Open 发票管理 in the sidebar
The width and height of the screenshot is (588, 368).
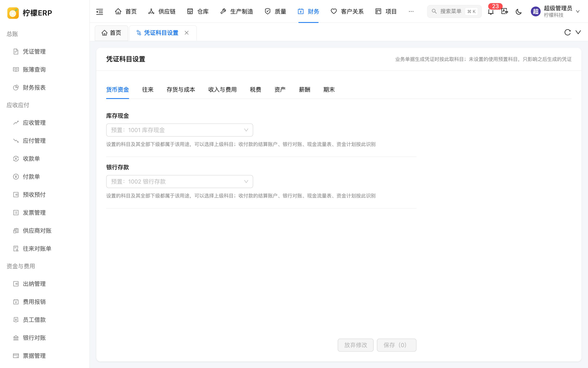click(x=45, y=213)
